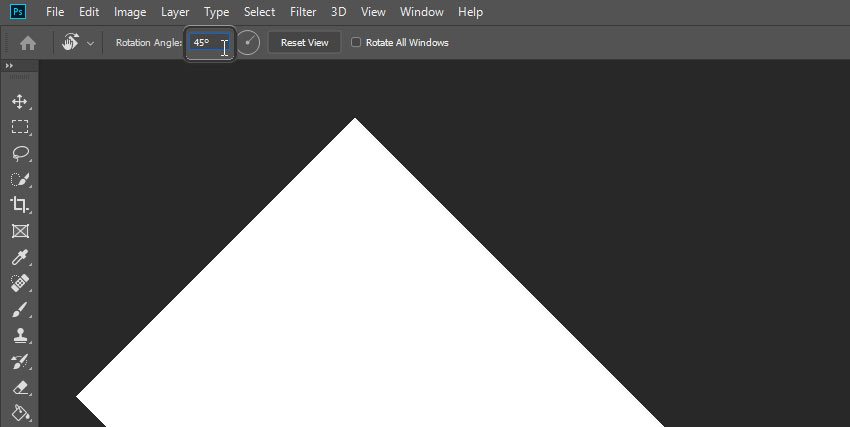Expand the toolbar with double-arrow icon
Viewport: 850px width, 427px height.
9,66
